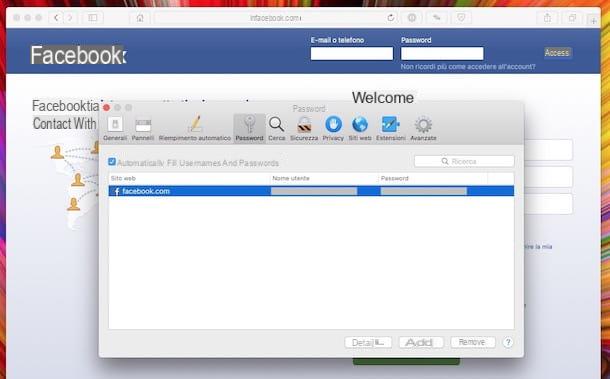Click the Add button
This screenshot has width=610, height=379.
tap(421, 342)
